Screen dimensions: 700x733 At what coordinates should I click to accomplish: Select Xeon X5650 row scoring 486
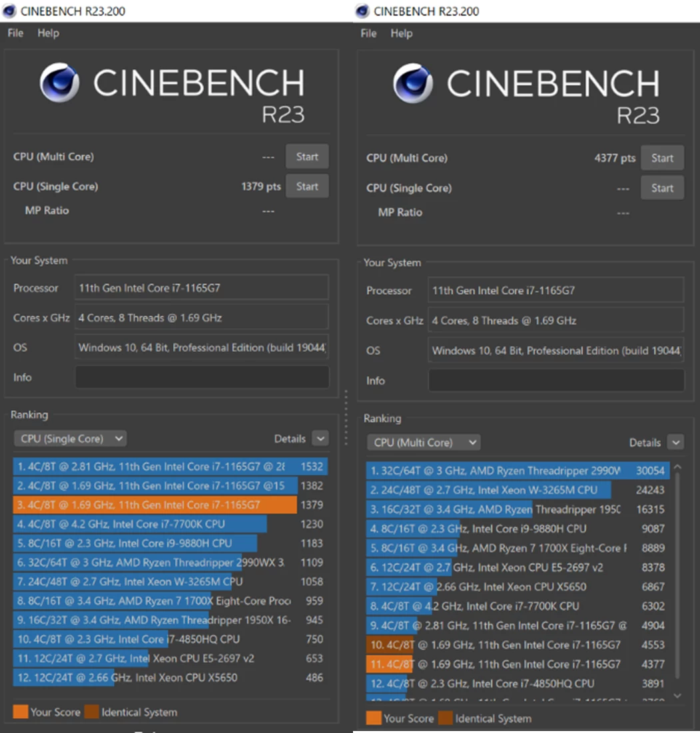tap(171, 677)
